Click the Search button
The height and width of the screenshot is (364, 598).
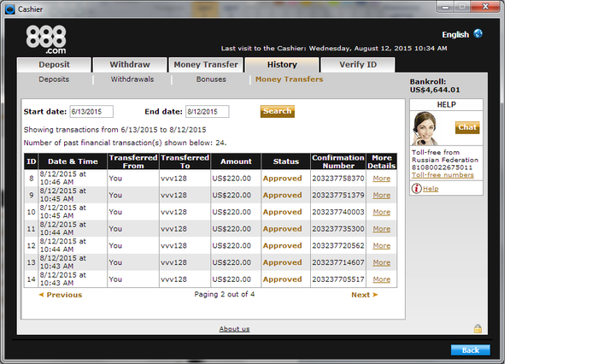click(278, 111)
